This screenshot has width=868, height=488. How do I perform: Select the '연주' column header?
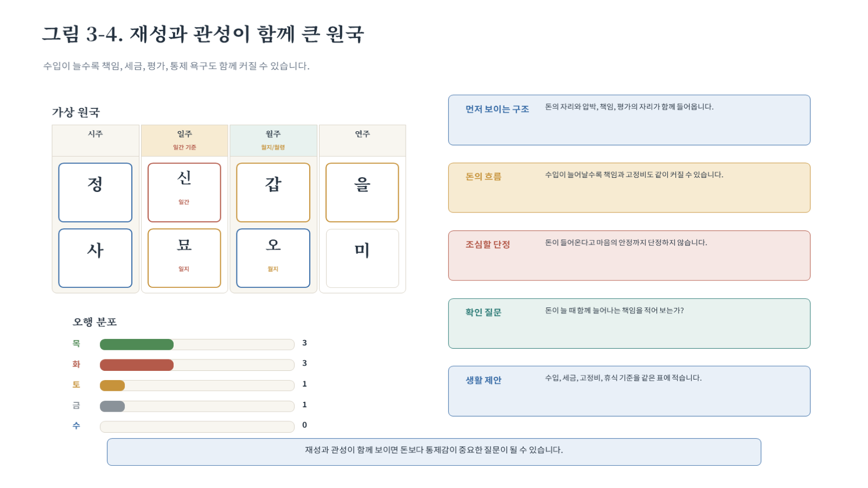coord(362,140)
